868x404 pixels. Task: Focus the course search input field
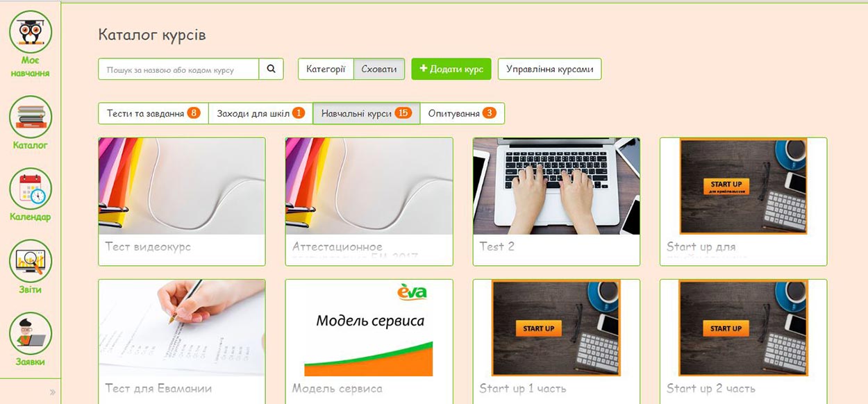pos(179,69)
